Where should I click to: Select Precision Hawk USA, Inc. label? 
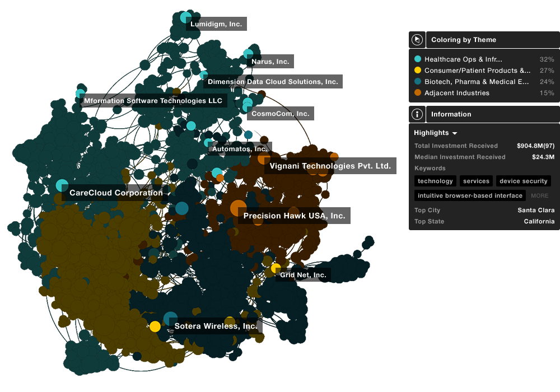tap(295, 216)
